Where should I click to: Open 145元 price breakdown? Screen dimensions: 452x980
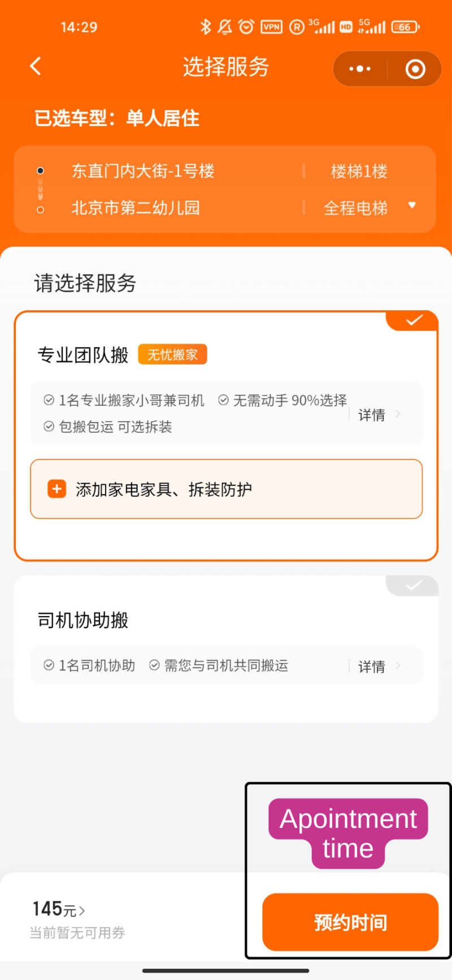(59, 909)
